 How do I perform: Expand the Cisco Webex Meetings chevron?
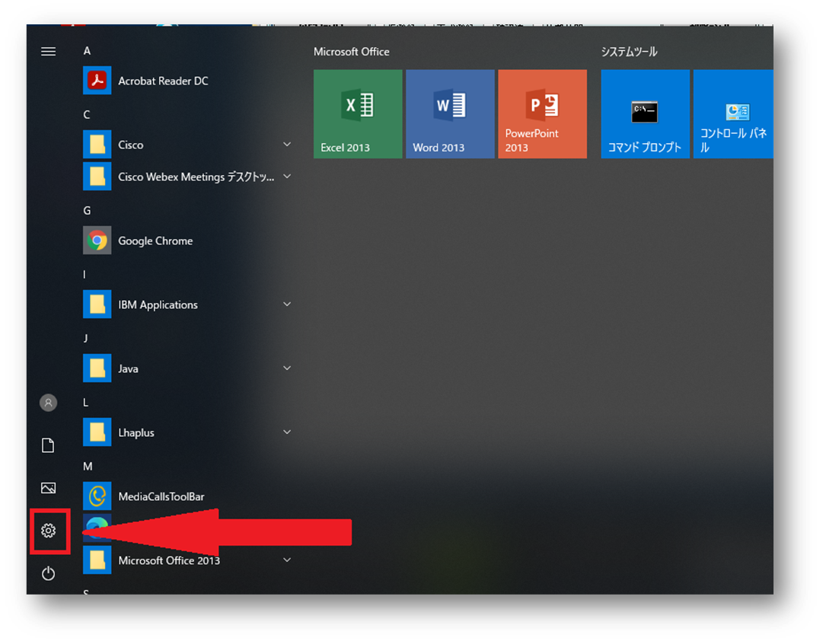(287, 177)
